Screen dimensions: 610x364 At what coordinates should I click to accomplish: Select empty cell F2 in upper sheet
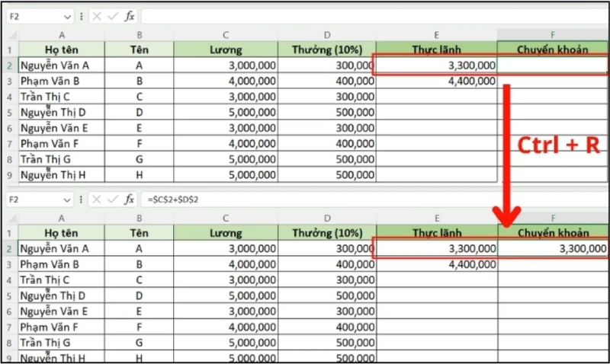click(553, 65)
